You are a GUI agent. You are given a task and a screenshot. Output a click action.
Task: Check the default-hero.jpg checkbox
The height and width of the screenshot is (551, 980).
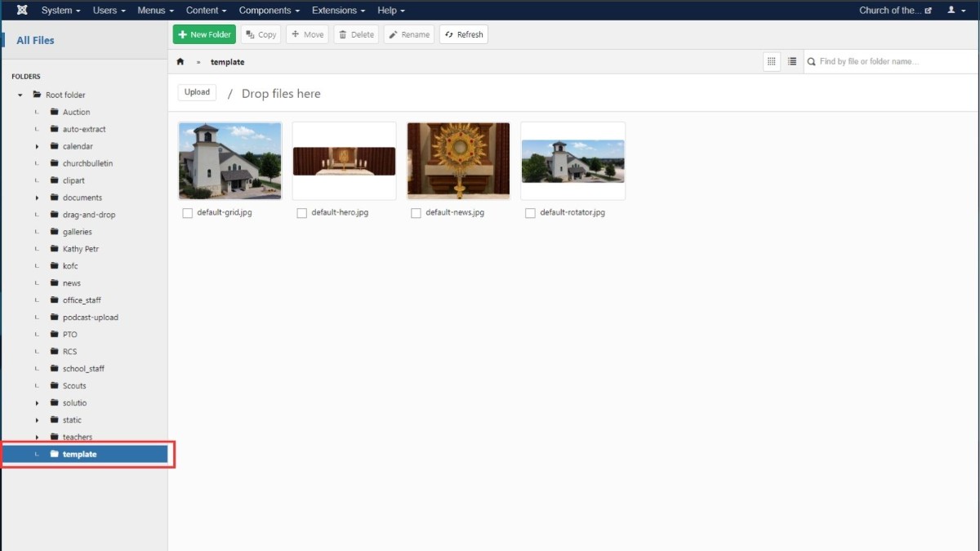point(302,213)
